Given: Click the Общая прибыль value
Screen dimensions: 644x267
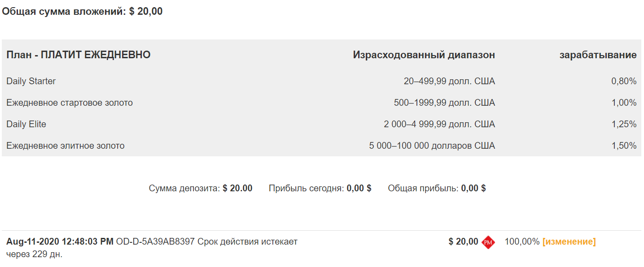Looking at the screenshot, I should coord(473,188).
